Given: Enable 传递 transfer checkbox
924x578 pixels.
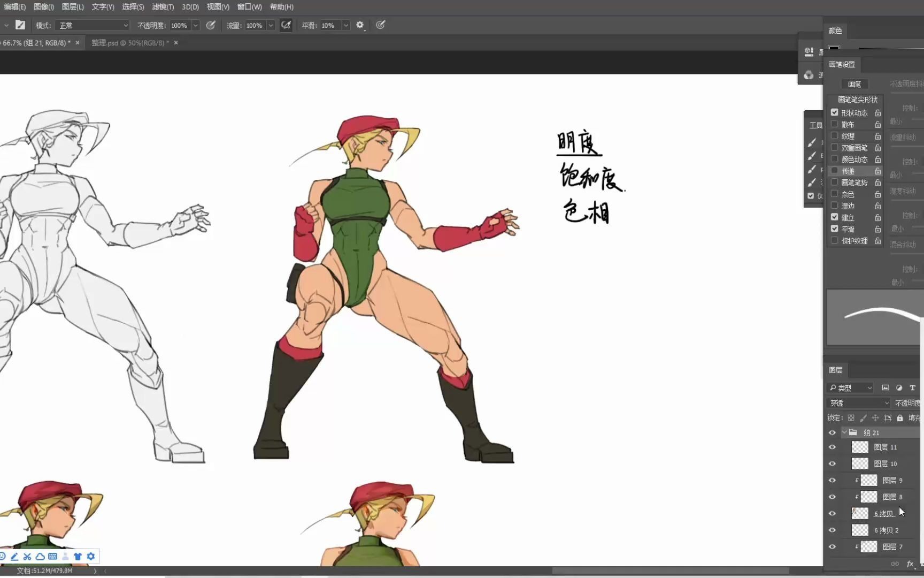Looking at the screenshot, I should [x=834, y=171].
